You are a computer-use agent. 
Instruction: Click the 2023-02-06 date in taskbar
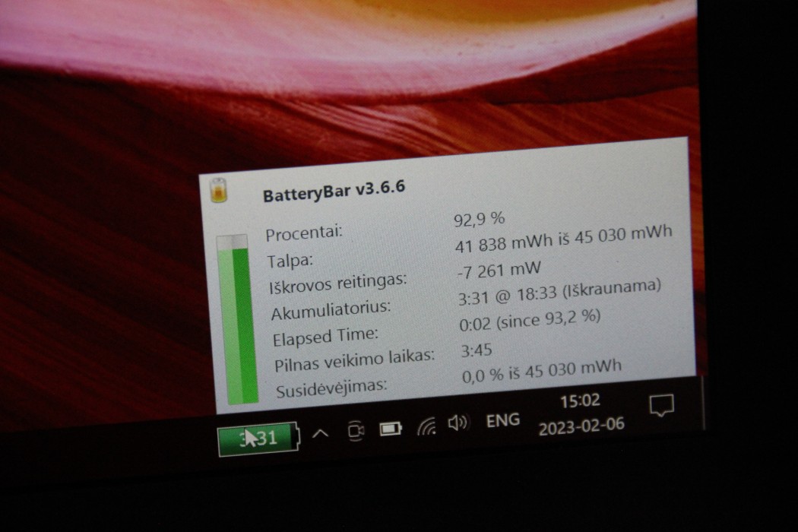581,426
